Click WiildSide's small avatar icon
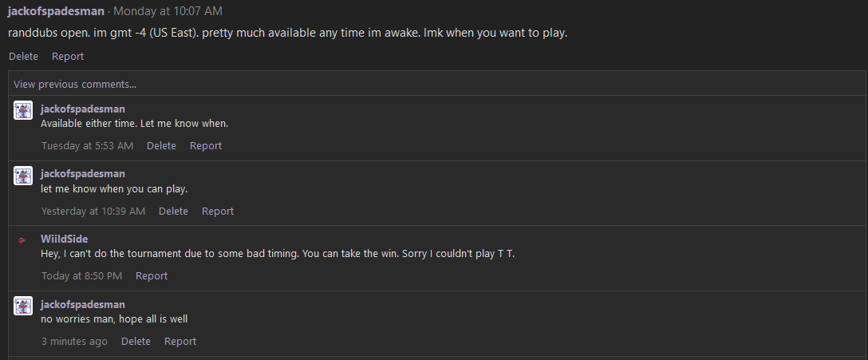 pyautogui.click(x=23, y=240)
